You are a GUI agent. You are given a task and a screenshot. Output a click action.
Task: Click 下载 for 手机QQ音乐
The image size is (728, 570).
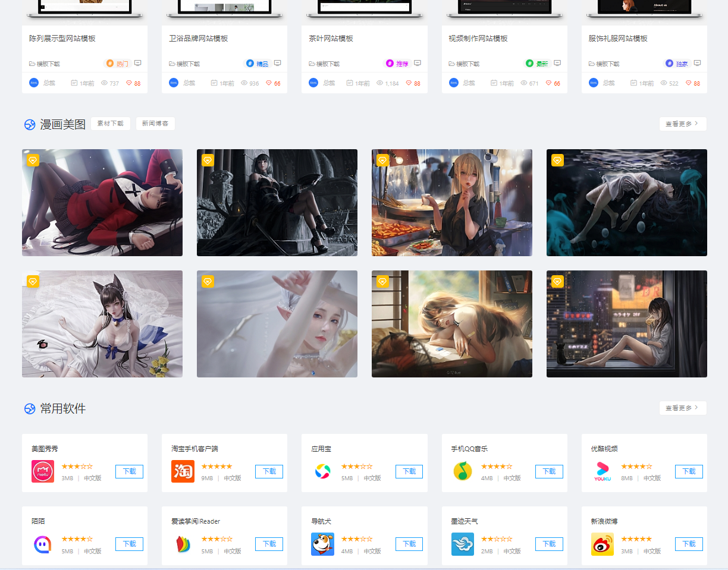pyautogui.click(x=549, y=471)
